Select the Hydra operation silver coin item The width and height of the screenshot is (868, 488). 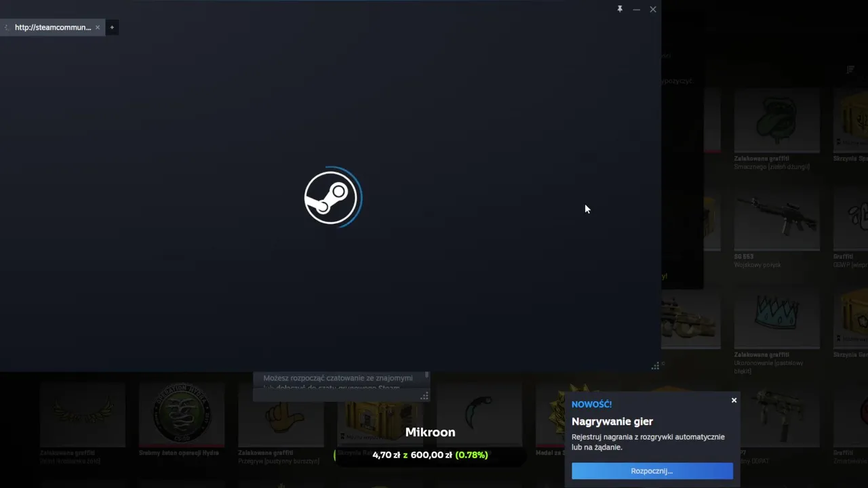coord(181,415)
